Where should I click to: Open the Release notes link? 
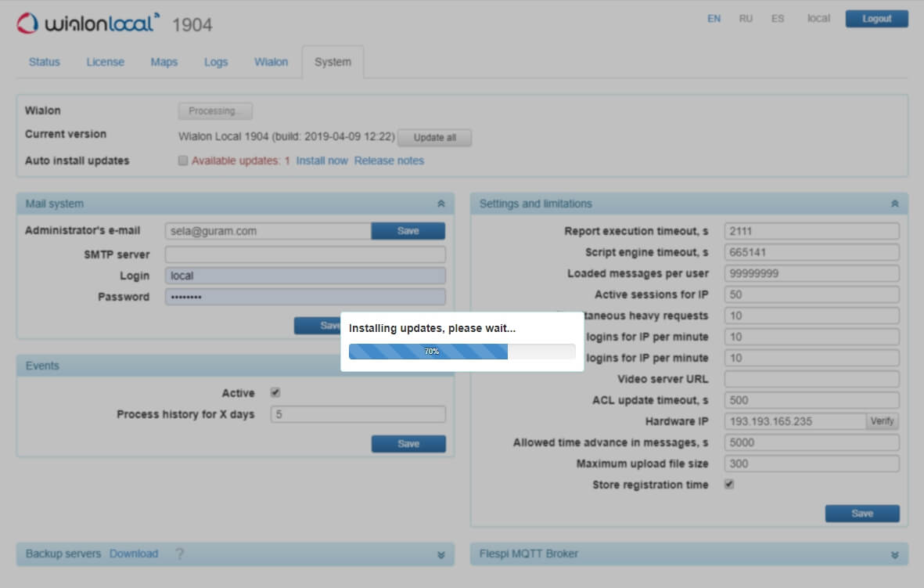389,161
